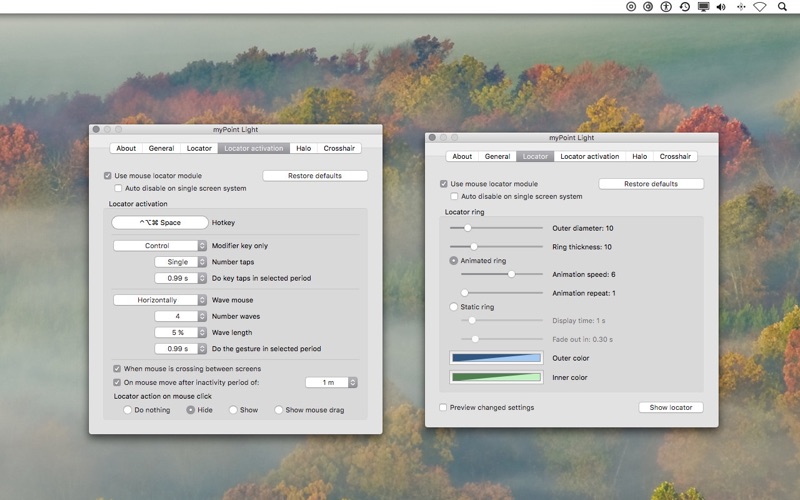Click the Time Machine menu bar icon
Viewport: 800px width, 500px height.
[684, 7]
